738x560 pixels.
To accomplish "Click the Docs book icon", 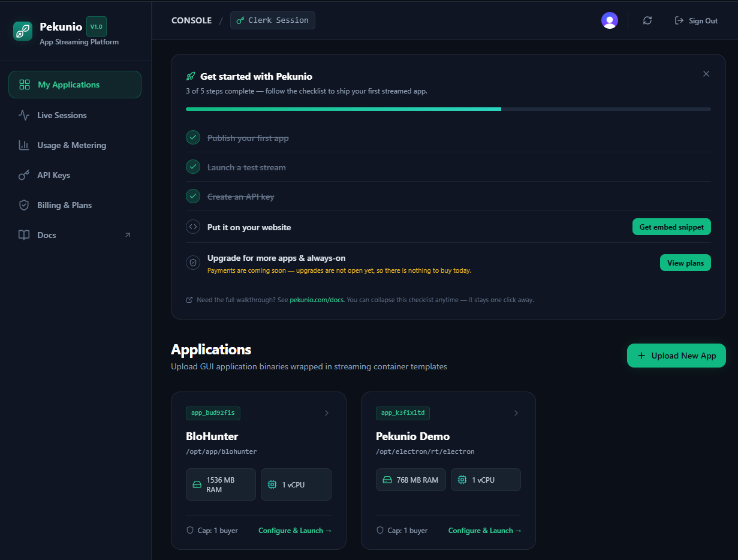I will (x=24, y=235).
